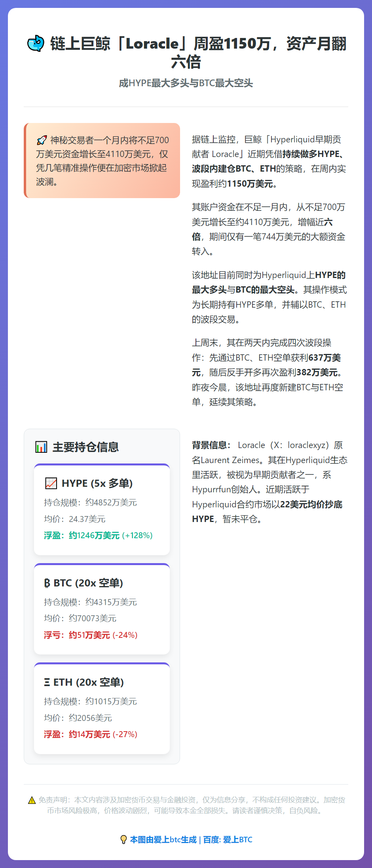Click 均价：约2056美元

[x=78, y=718]
